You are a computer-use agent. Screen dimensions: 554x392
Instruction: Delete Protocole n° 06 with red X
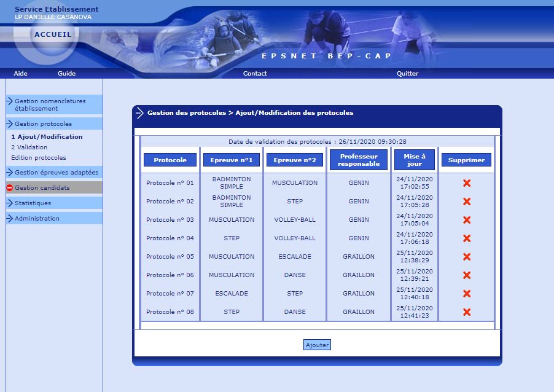467,275
